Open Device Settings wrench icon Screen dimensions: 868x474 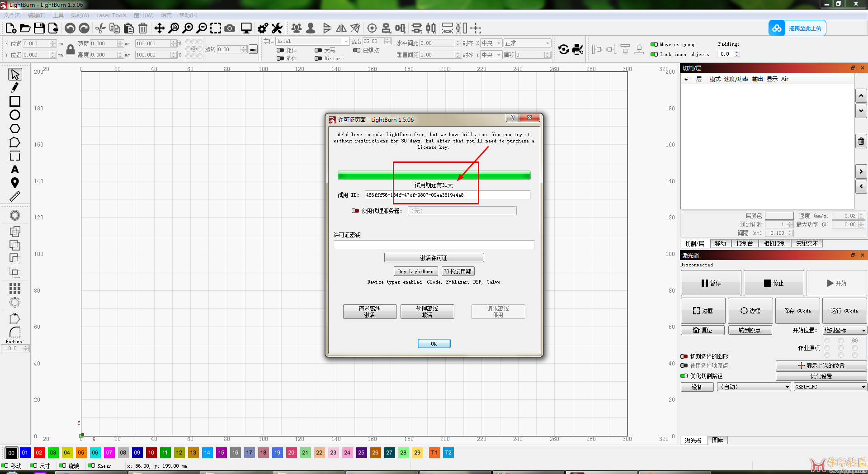click(x=277, y=28)
